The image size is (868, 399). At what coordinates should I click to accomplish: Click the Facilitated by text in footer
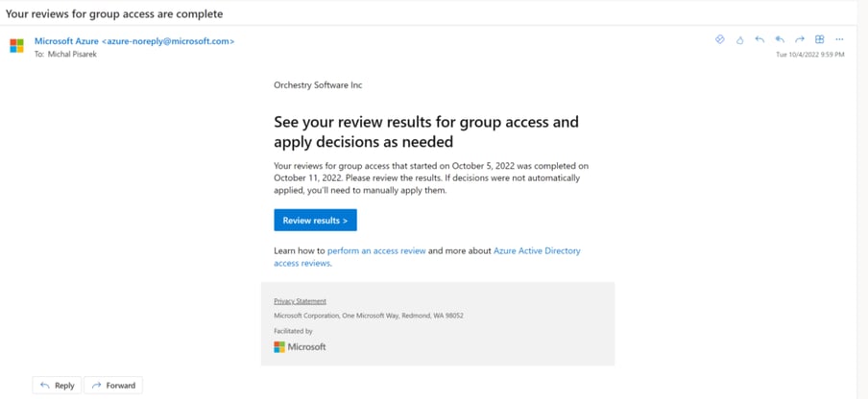[294, 331]
